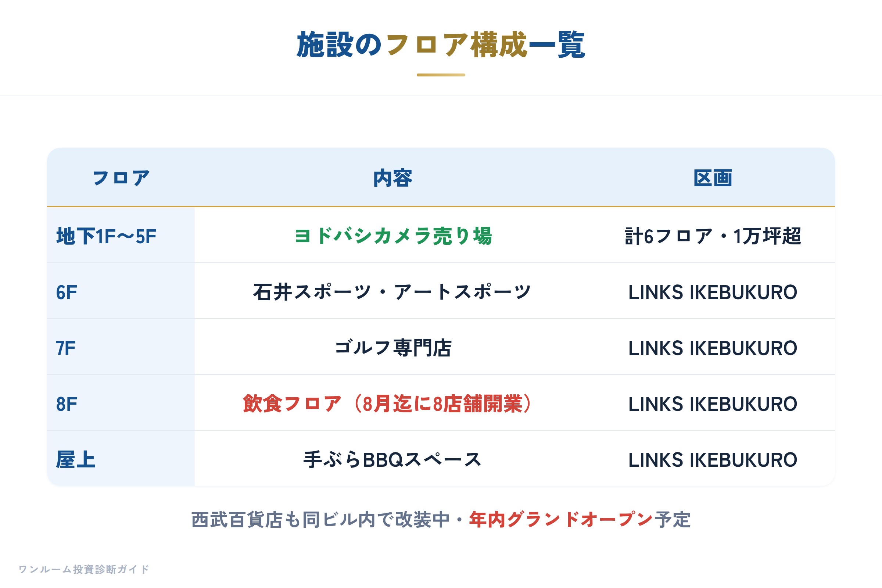The image size is (882, 588).
Task: Click the 計6フロア・1万坪超 cell
Action: point(713,237)
